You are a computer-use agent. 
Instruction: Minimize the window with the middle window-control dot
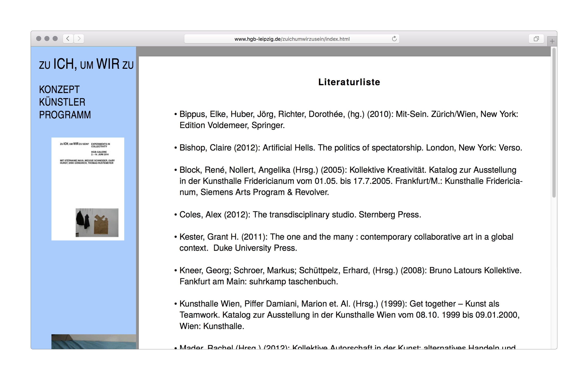pos(47,38)
